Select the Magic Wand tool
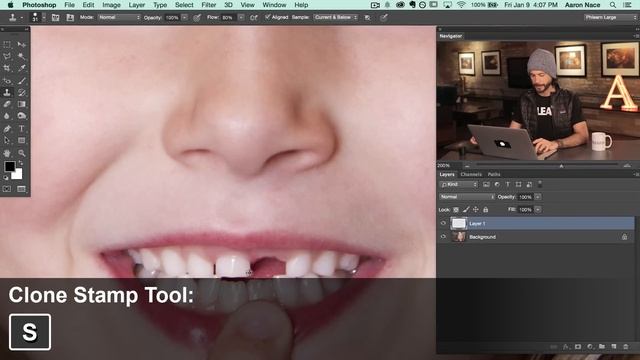 coord(22,56)
